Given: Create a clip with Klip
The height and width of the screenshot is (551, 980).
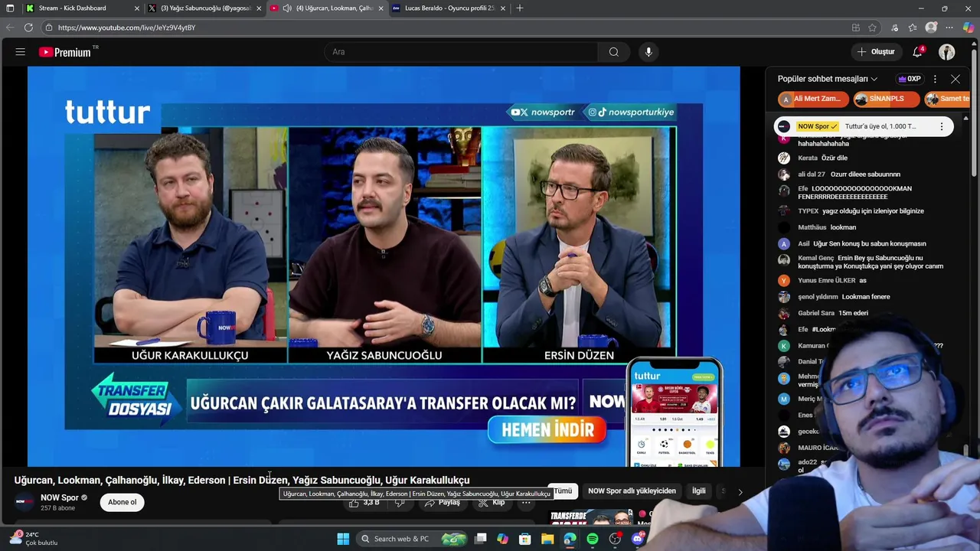Looking at the screenshot, I should point(492,503).
